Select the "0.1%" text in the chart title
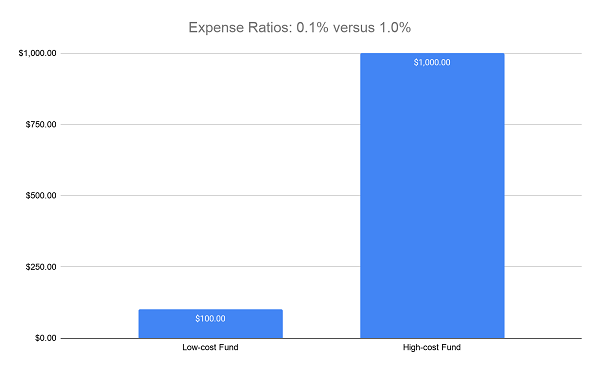600x371 pixels. coord(312,28)
